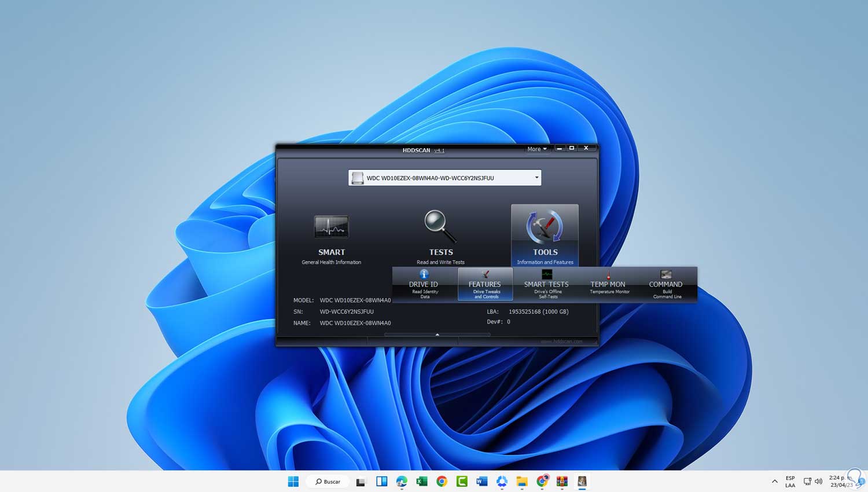Open Excel from the taskbar
Viewport: 868px width, 492px height.
pos(422,482)
